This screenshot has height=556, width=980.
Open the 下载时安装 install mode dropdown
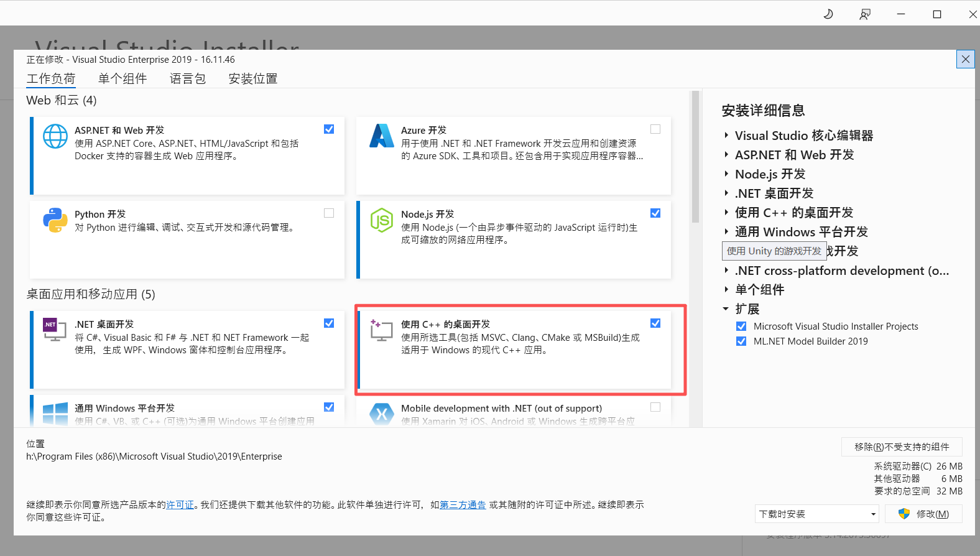(x=817, y=514)
